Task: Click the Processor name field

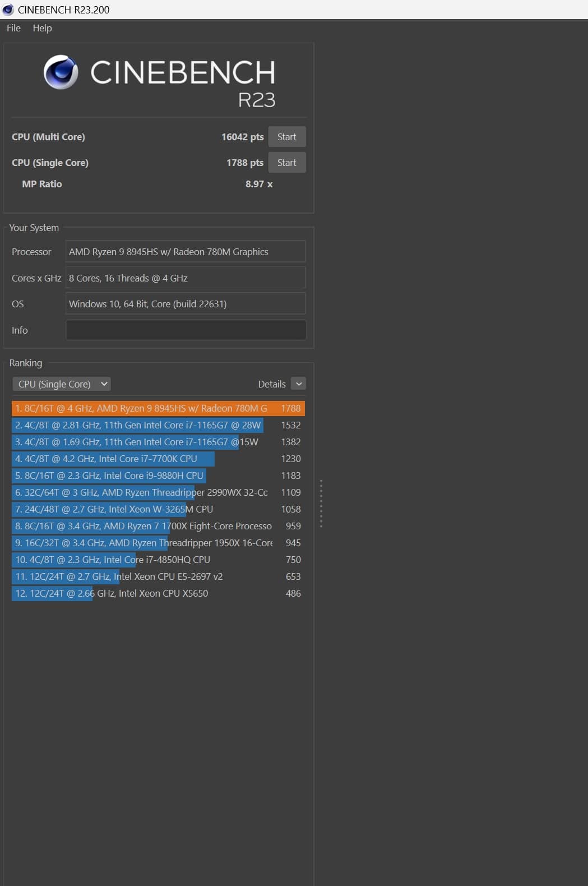Action: click(x=186, y=252)
